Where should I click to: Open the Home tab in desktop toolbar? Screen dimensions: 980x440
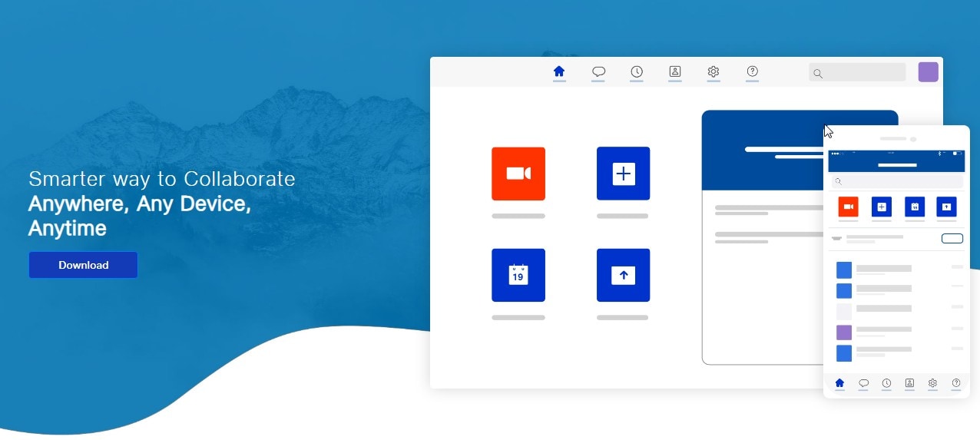(559, 71)
